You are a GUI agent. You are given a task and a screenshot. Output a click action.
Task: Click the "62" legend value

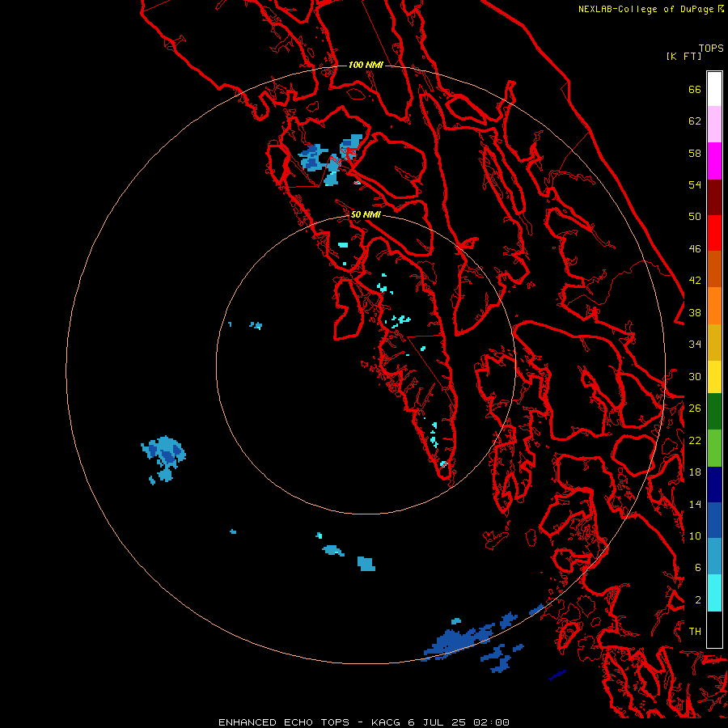pos(695,121)
